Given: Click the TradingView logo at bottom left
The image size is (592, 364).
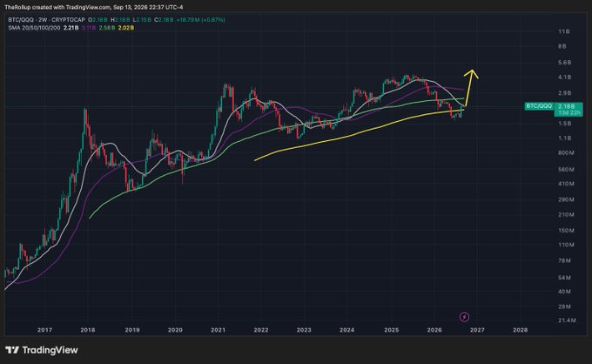Looking at the screenshot, I should (42, 350).
